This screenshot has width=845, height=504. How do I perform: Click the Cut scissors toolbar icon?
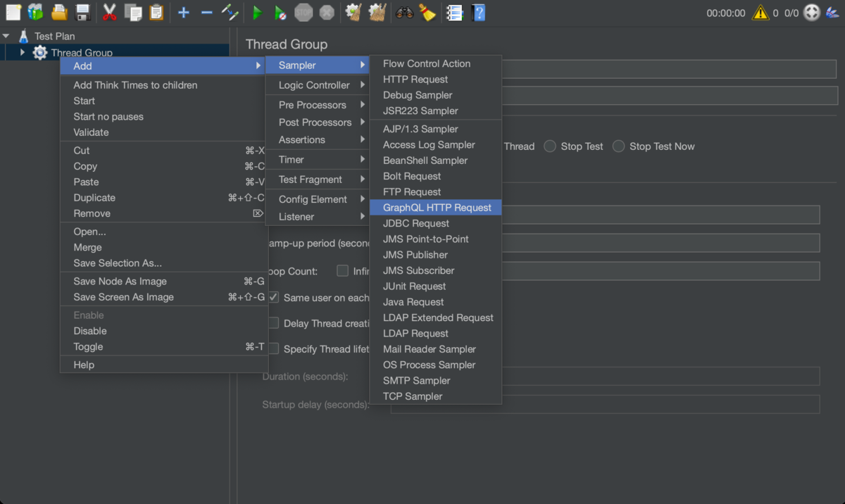pyautogui.click(x=109, y=12)
